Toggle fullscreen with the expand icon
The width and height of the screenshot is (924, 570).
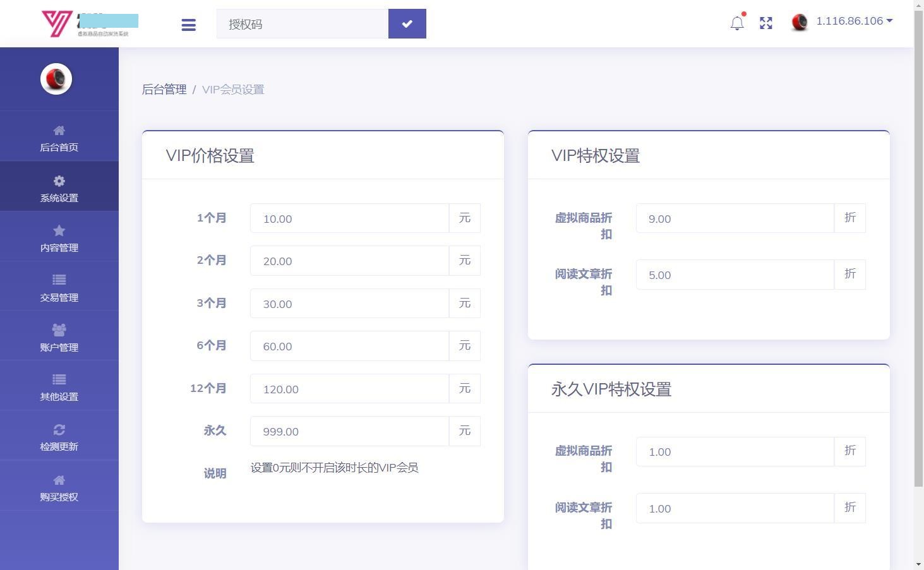coord(766,23)
